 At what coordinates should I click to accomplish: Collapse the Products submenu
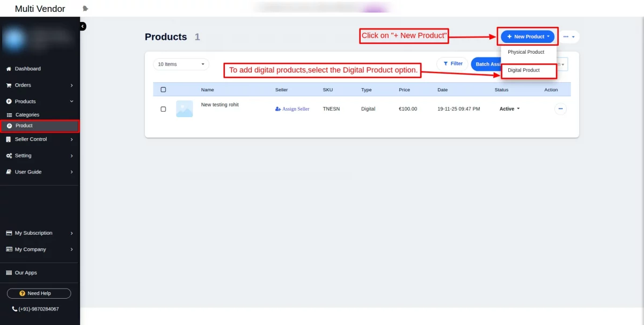pos(71,102)
